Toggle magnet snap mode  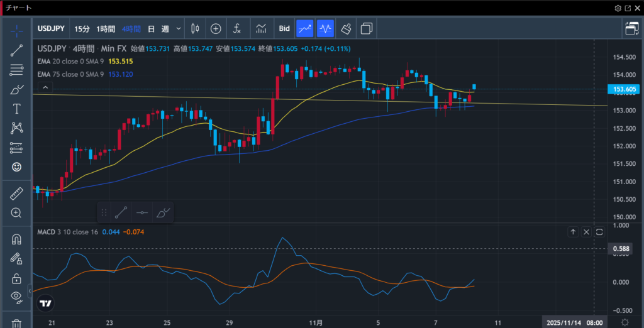tap(17, 239)
